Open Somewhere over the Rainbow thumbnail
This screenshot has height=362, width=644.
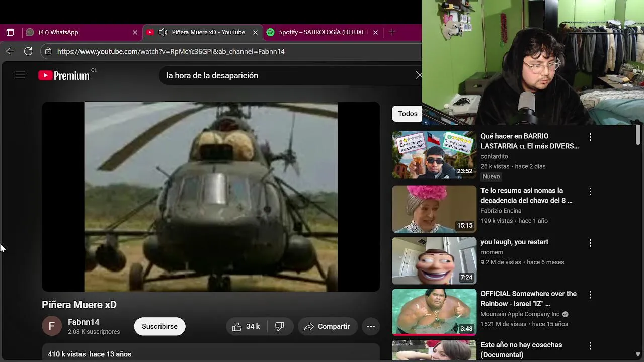[x=434, y=312]
